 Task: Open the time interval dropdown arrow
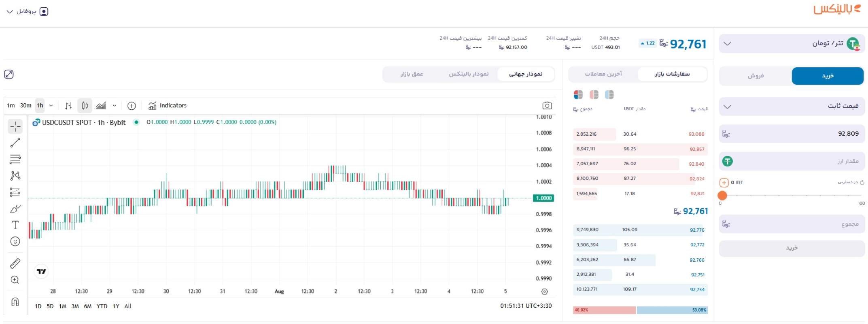51,106
